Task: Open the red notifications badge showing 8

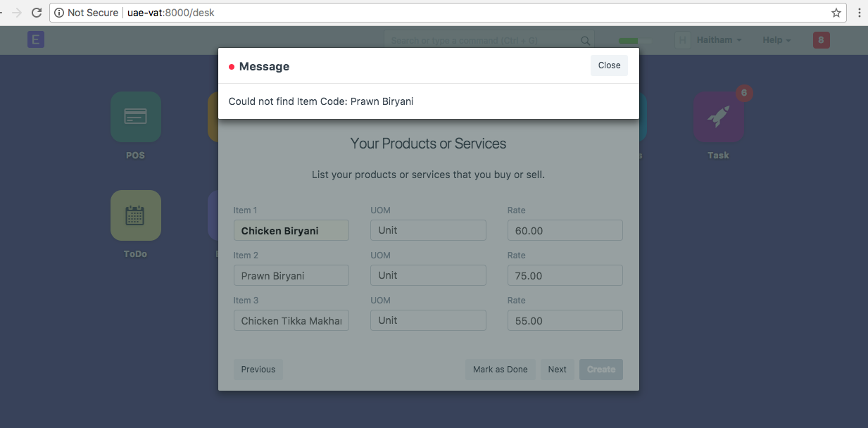Action: (821, 39)
